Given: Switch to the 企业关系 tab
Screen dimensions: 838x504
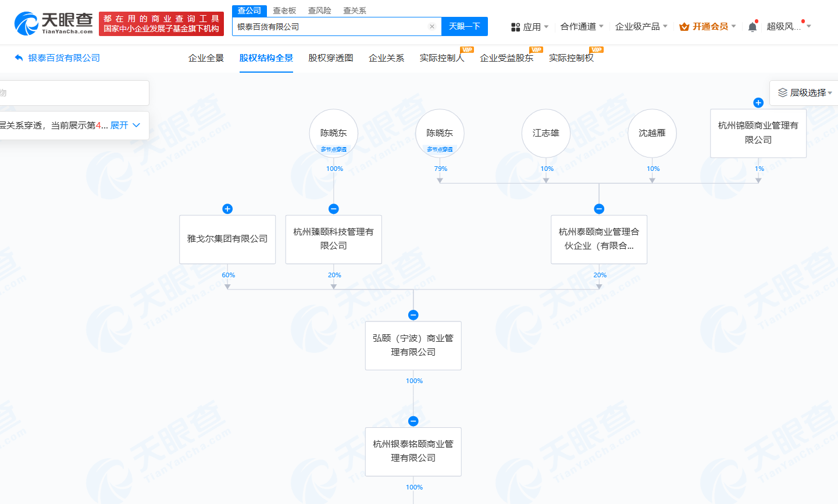Looking at the screenshot, I should (x=387, y=58).
